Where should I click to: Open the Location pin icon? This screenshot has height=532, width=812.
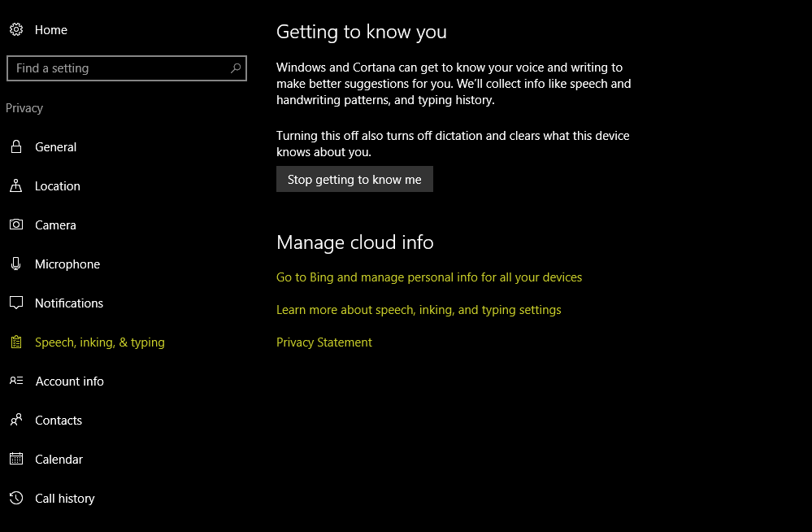(16, 185)
